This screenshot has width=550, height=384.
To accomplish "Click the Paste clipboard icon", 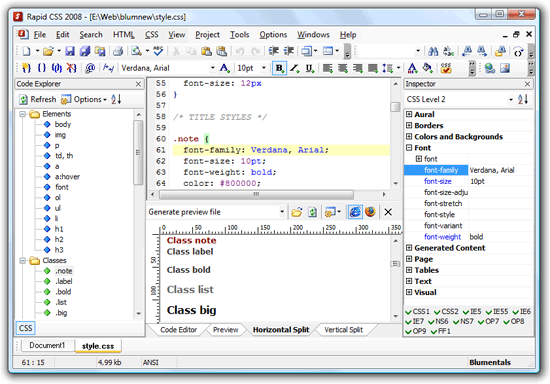I will coord(206,51).
